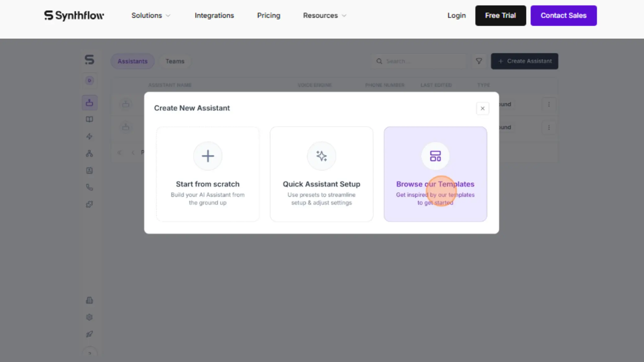Open the filter icon beside search
The height and width of the screenshot is (362, 644).
[479, 61]
